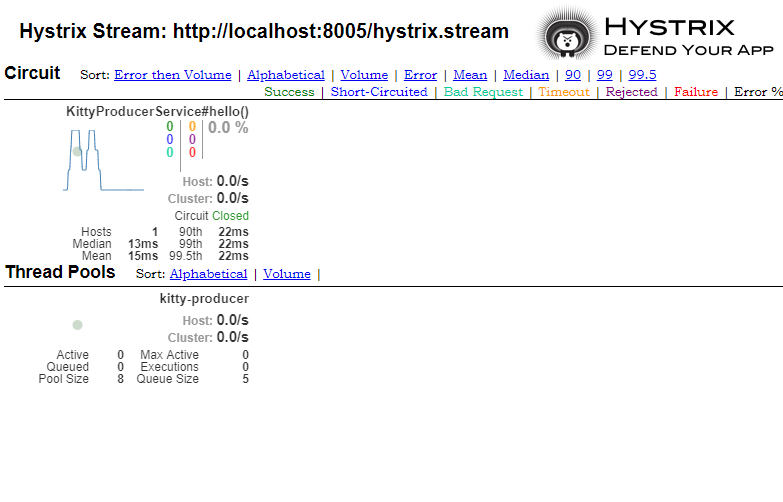783x502 pixels.
Task: Click the KittyProducerService#hello() circuit title
Action: [157, 111]
